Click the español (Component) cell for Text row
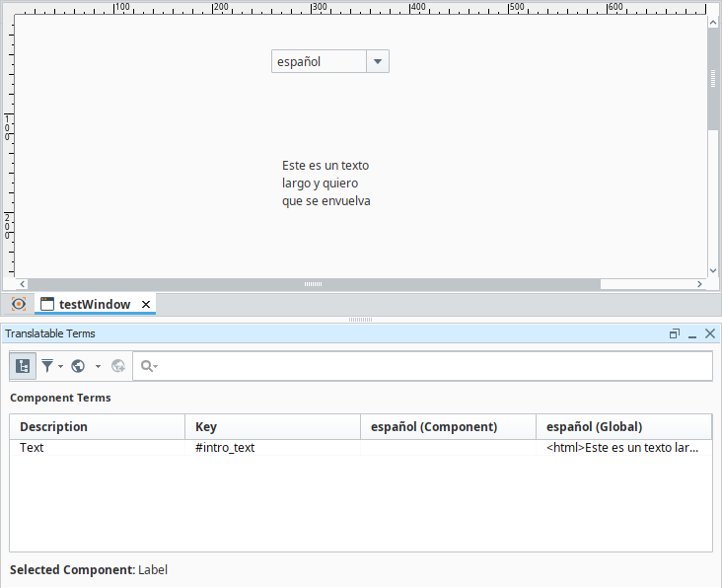 (448, 448)
